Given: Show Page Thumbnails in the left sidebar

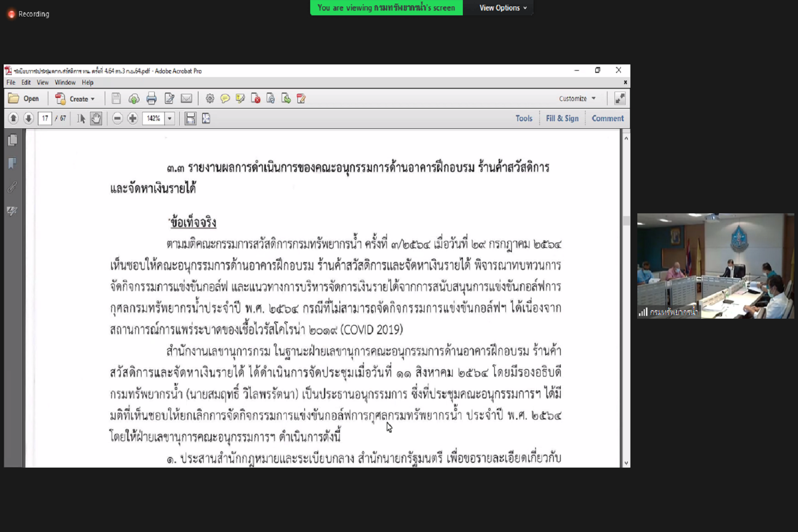Looking at the screenshot, I should (x=12, y=140).
